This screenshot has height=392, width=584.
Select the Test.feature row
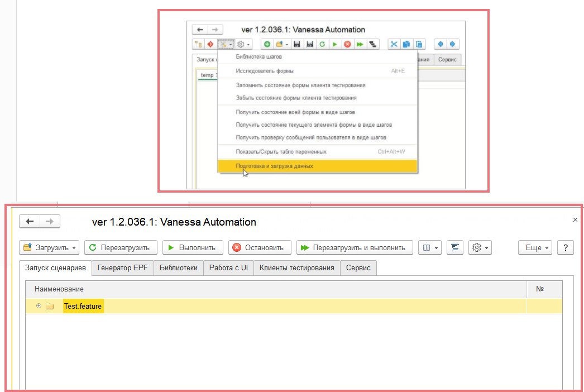[294, 306]
